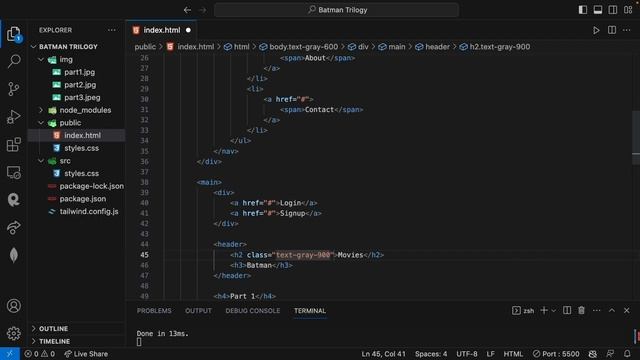Change UTF-8 encoding in status bar
The height and width of the screenshot is (360, 640).
467,354
